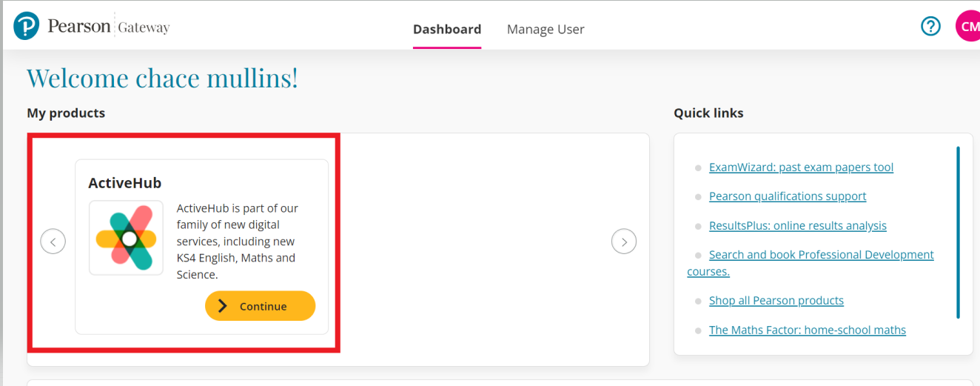Viewport: 980px width, 386px height.
Task: Click the previous carousel arrow
Action: (x=53, y=242)
